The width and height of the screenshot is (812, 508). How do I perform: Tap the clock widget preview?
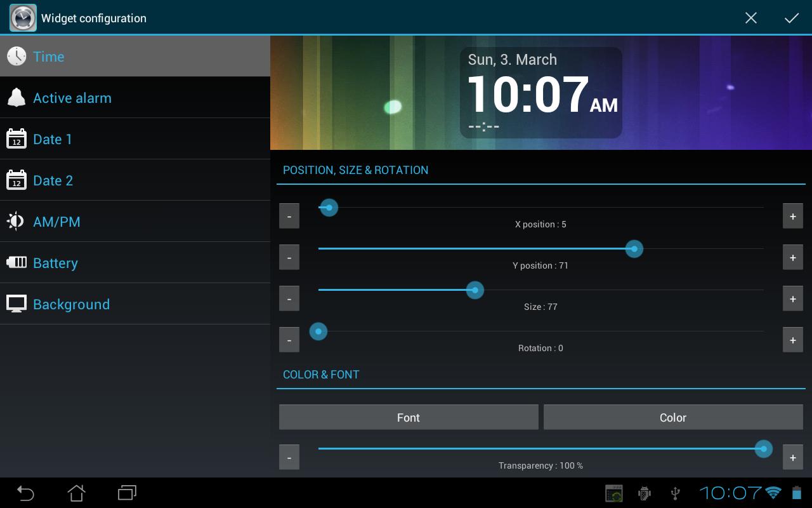[540, 93]
